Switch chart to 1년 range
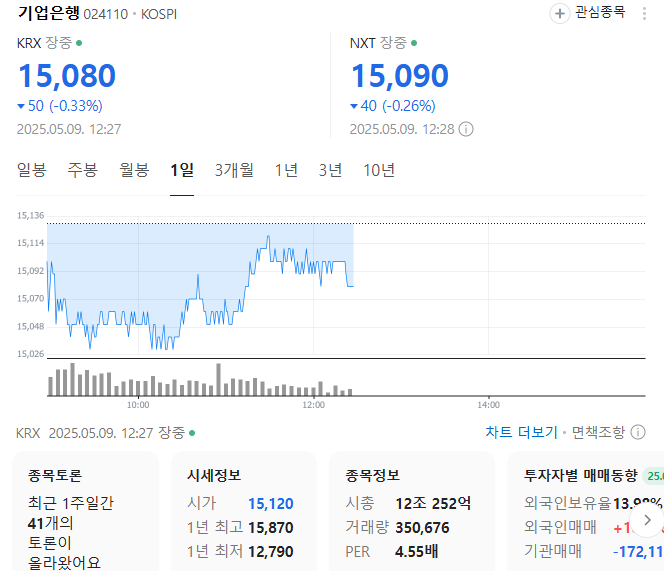Viewport: 664px width, 571px height. pyautogui.click(x=286, y=170)
